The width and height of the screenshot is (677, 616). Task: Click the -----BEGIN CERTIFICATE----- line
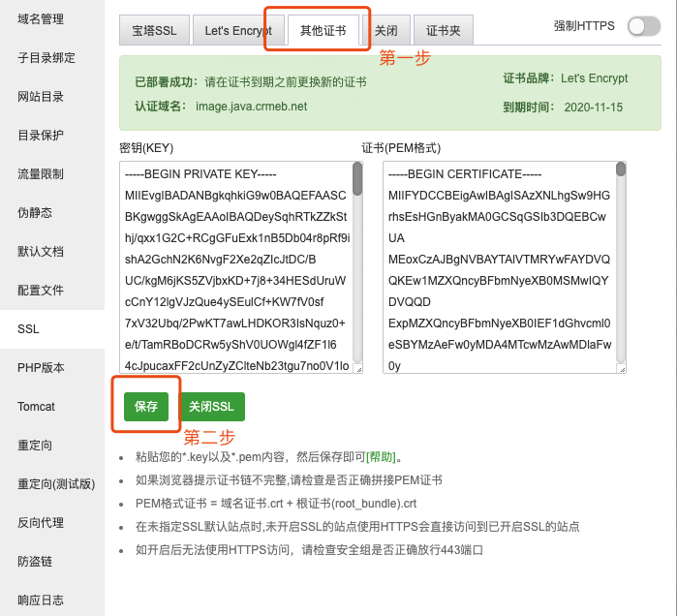tap(465, 174)
